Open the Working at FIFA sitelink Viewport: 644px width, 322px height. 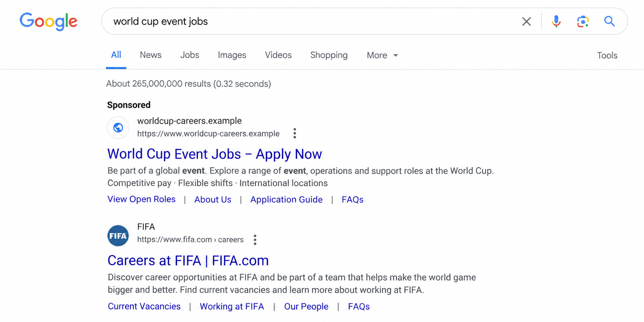point(232,306)
